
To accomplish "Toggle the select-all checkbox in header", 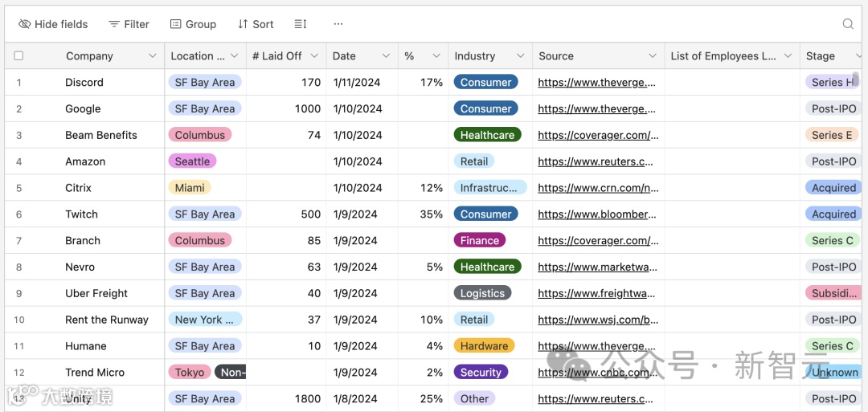I will 18,56.
